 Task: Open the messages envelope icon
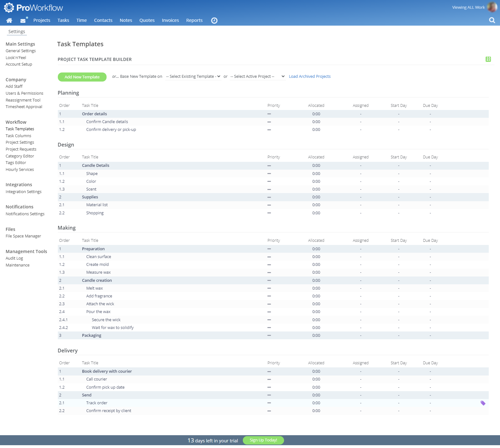click(23, 21)
